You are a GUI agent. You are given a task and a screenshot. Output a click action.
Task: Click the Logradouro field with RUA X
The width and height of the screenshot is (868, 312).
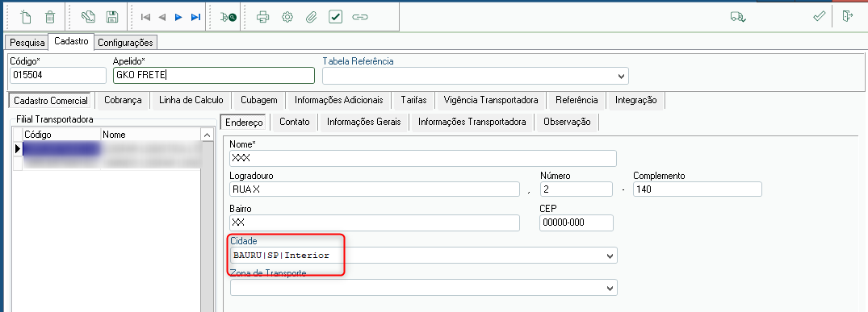click(375, 189)
